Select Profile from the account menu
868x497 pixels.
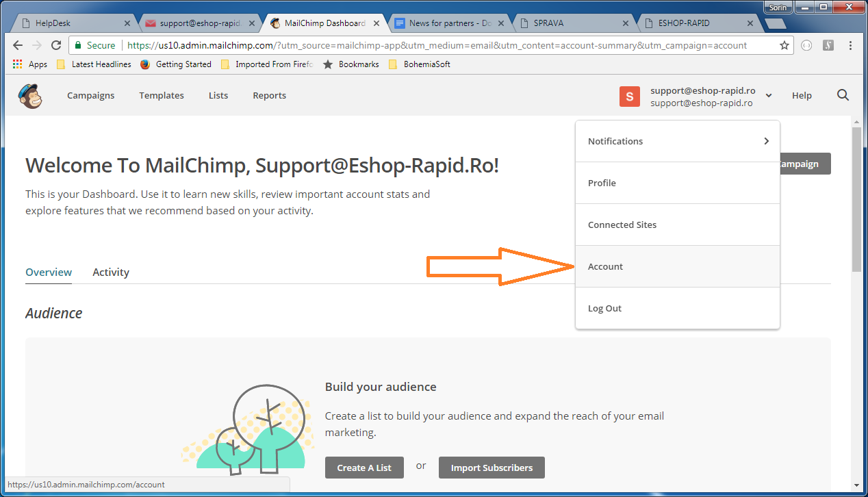click(x=678, y=183)
